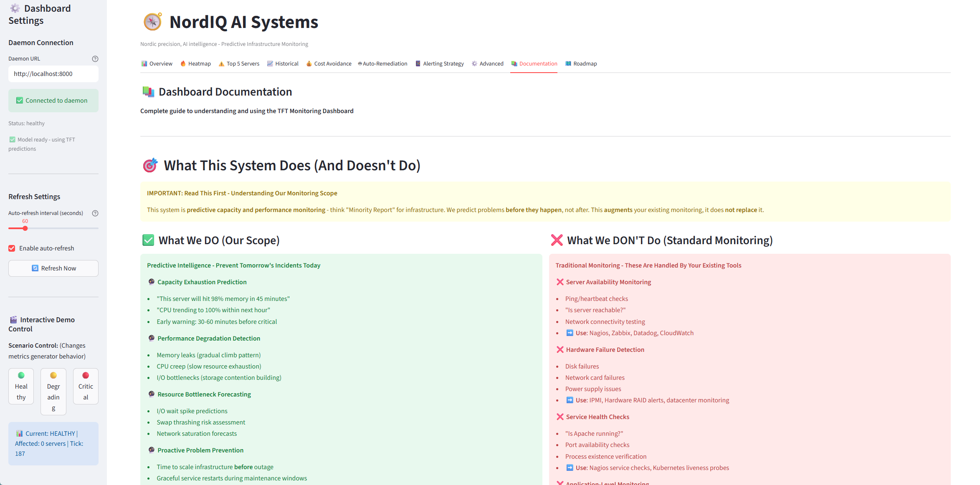The image size is (980, 485).
Task: Click the gear icon on the Advanced tab
Action: (x=474, y=63)
